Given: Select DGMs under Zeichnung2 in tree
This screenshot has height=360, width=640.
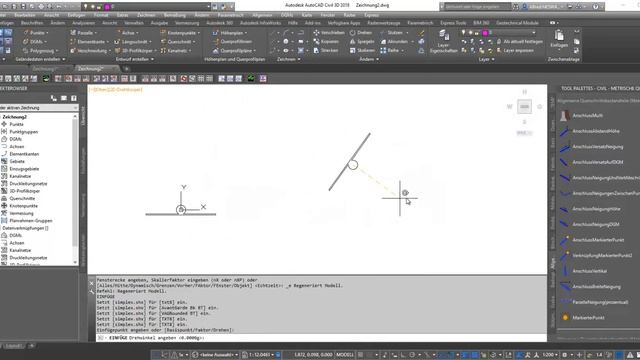Looking at the screenshot, I should click(16, 139).
